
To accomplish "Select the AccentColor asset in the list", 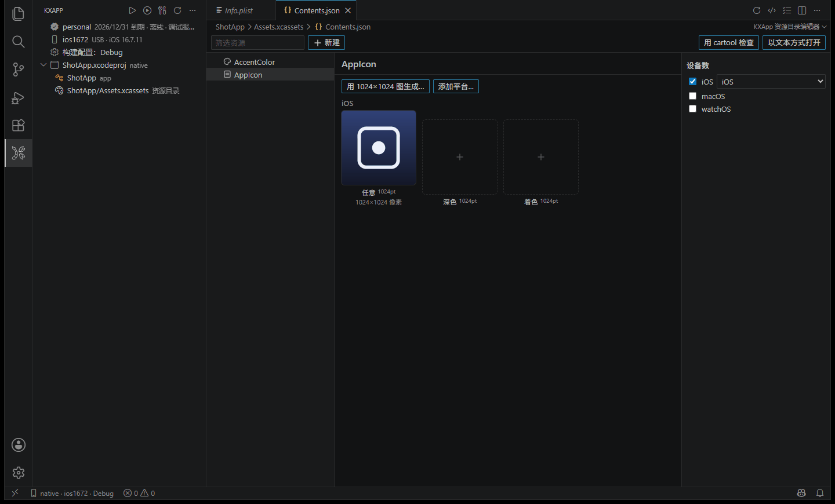I will 270,62.
